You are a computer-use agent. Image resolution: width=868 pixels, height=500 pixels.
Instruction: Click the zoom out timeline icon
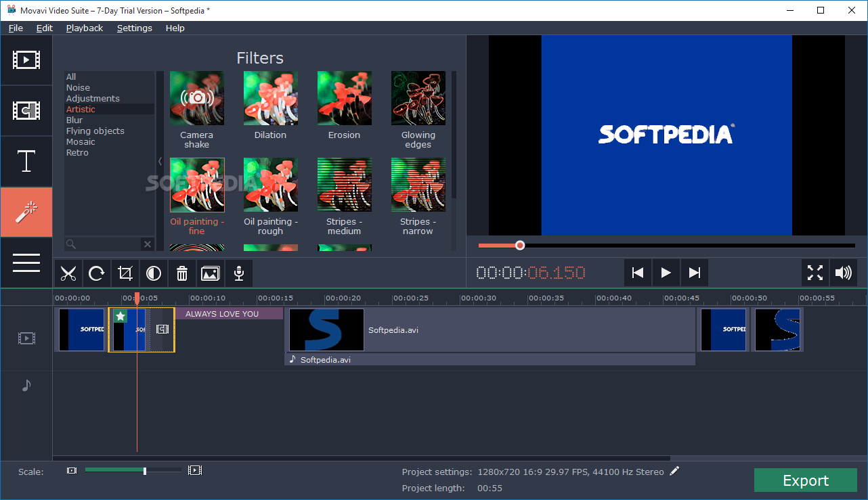[72, 470]
